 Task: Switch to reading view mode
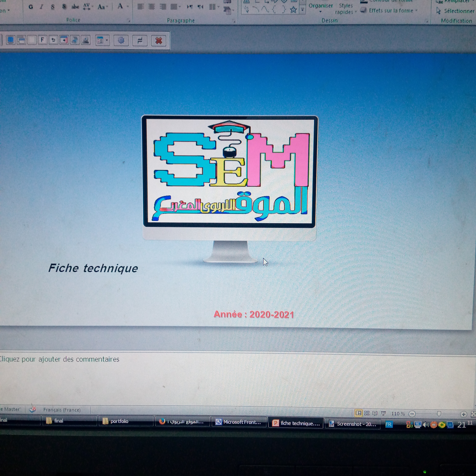pos(375,413)
